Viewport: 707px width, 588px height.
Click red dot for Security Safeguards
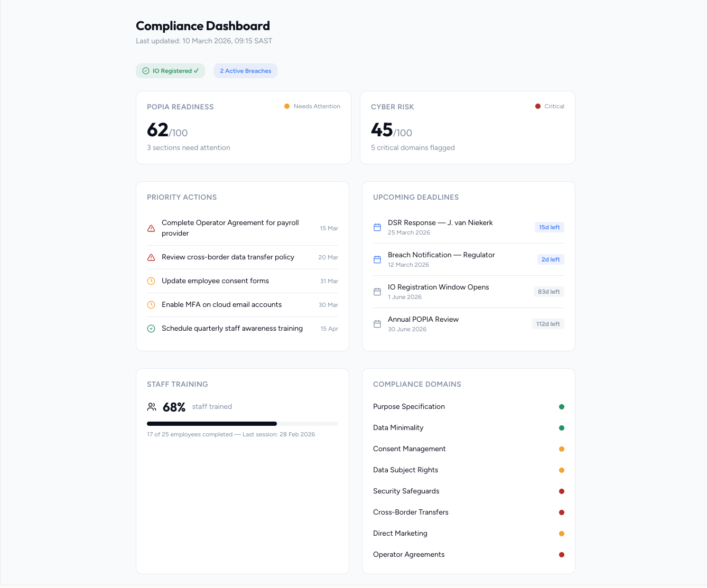pyautogui.click(x=562, y=491)
